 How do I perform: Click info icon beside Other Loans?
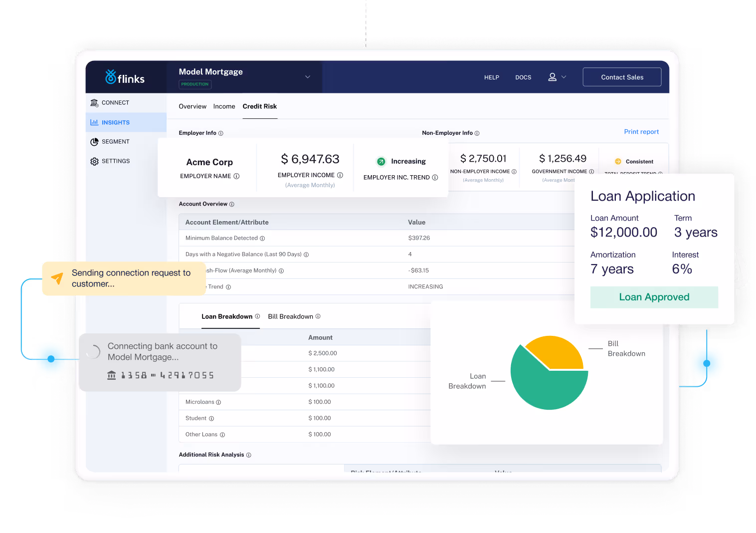pyautogui.click(x=222, y=435)
